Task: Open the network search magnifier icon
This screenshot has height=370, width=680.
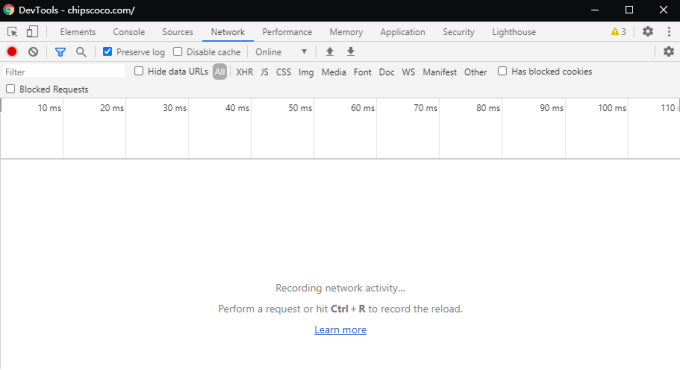Action: [81, 52]
